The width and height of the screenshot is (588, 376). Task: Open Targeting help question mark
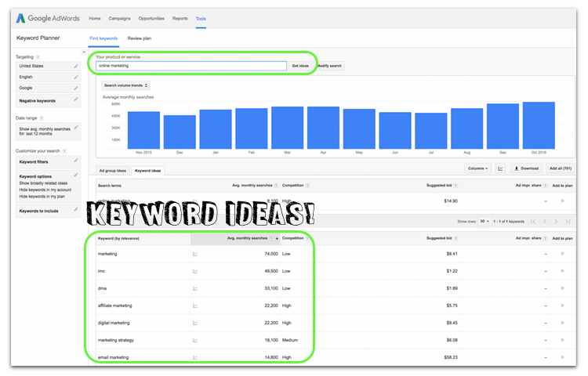click(x=38, y=57)
